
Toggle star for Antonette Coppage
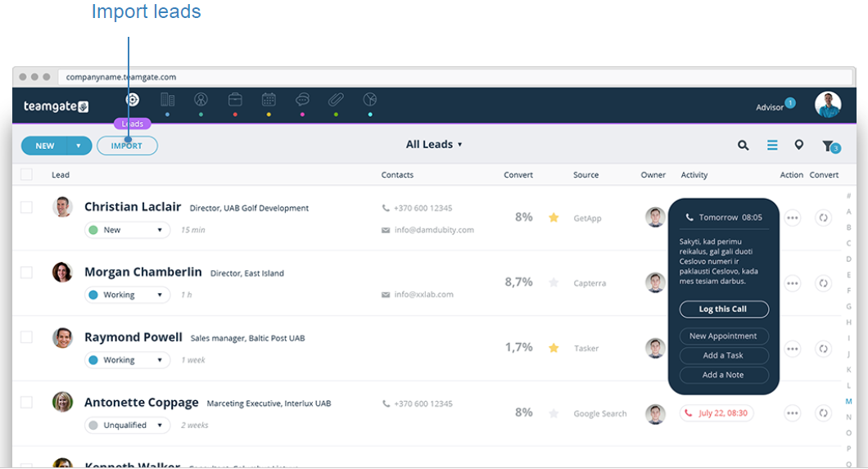point(554,413)
